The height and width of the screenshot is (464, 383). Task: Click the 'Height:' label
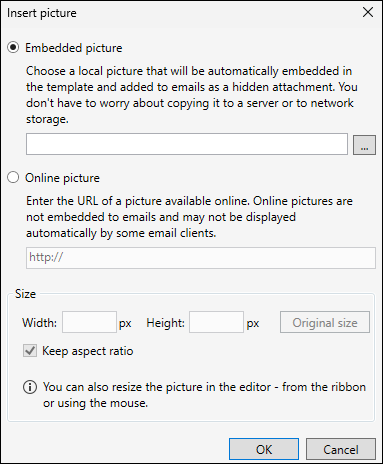[165, 323]
